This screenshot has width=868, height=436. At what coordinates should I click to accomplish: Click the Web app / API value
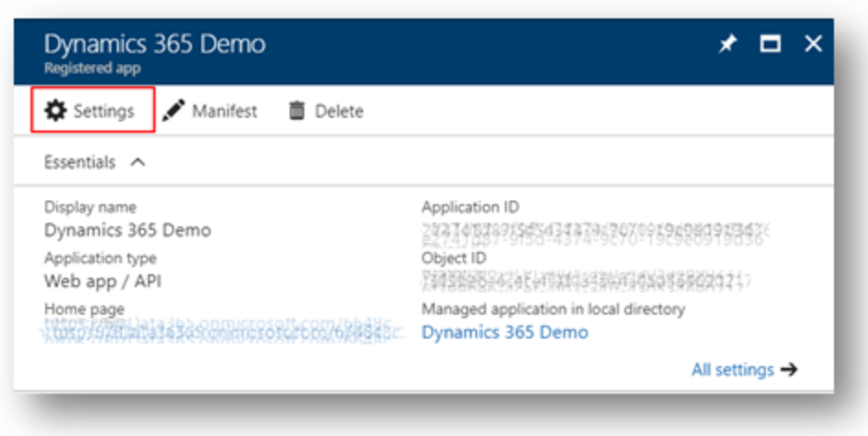click(x=103, y=281)
